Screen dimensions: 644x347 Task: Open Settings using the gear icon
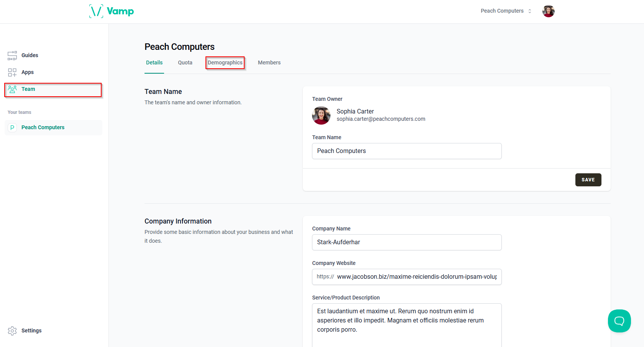click(12, 331)
